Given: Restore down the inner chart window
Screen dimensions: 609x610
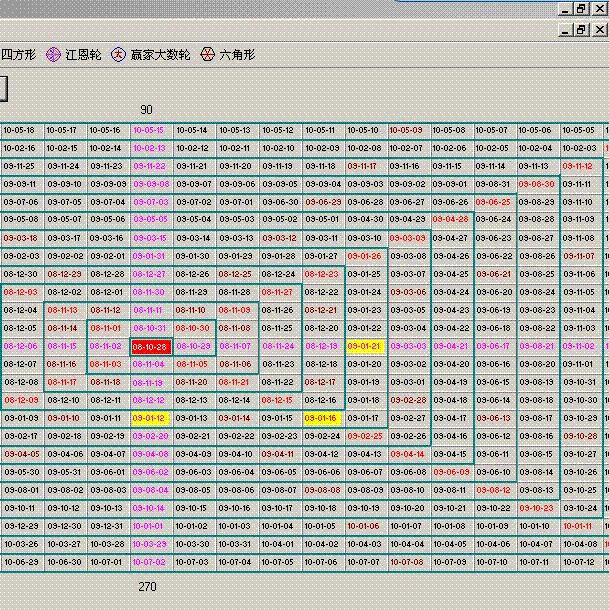Looking at the screenshot, I should point(581,30).
